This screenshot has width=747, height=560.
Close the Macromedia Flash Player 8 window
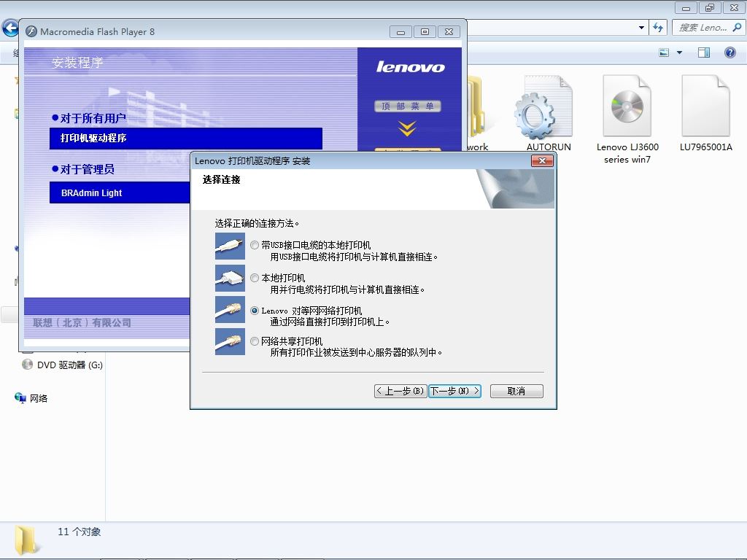(449, 32)
